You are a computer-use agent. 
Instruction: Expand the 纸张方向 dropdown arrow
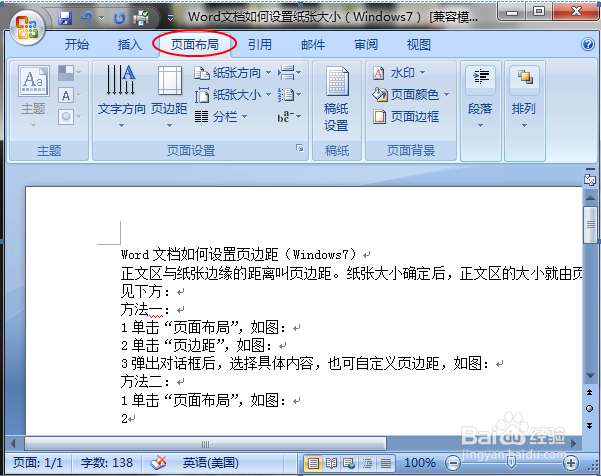tap(268, 72)
